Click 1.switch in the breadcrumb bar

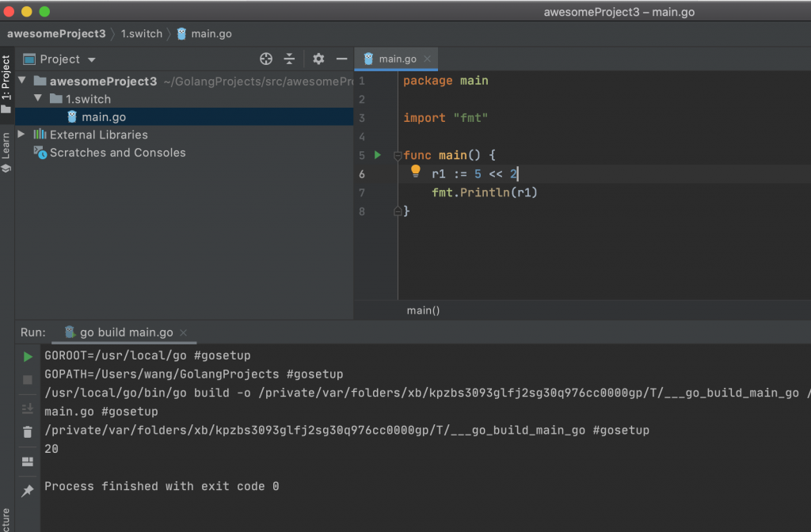(141, 33)
